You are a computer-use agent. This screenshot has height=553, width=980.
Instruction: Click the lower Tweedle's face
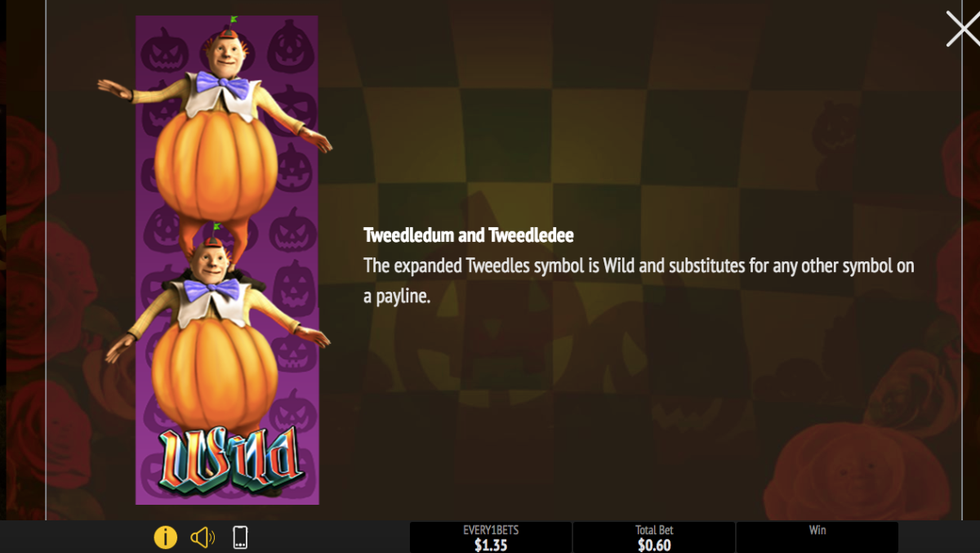pos(206,262)
